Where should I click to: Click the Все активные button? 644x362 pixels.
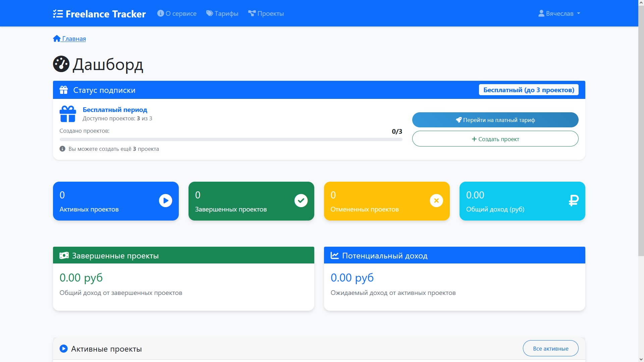pos(550,349)
